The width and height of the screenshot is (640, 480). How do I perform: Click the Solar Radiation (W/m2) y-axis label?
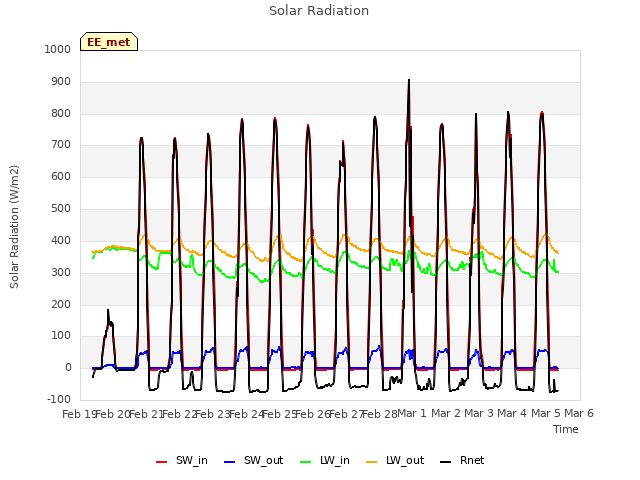click(x=14, y=227)
